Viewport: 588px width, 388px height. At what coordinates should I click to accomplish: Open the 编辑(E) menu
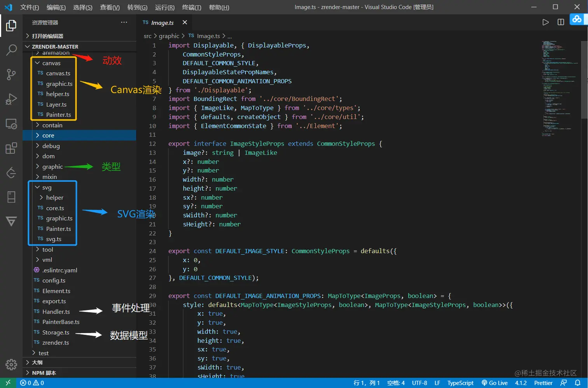56,7
